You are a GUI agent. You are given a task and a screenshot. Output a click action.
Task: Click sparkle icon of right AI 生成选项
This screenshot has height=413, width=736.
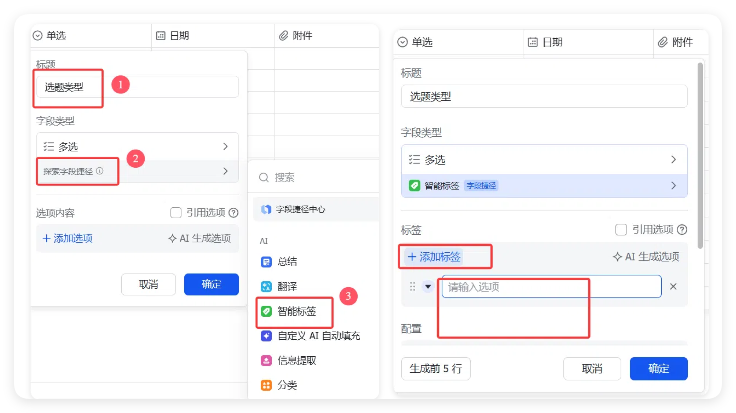617,257
